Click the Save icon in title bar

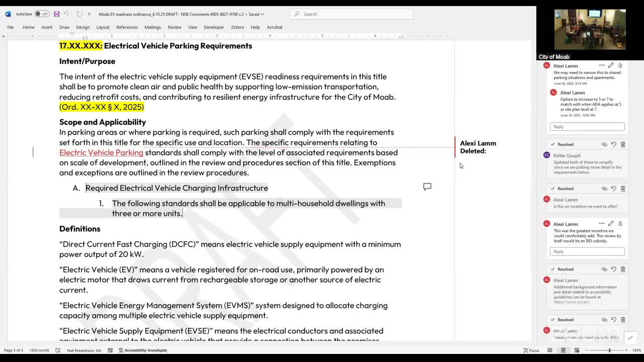click(56, 14)
